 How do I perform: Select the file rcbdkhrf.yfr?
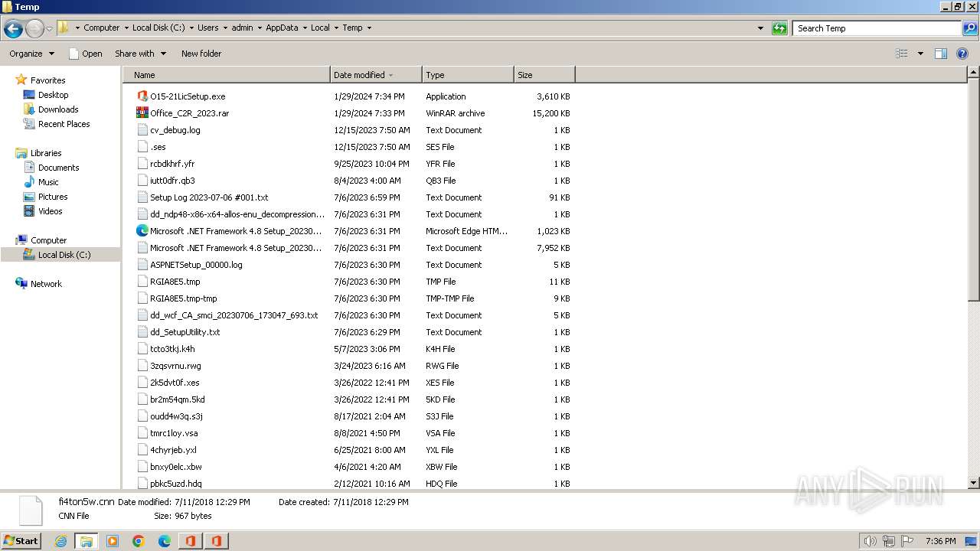pyautogui.click(x=172, y=164)
